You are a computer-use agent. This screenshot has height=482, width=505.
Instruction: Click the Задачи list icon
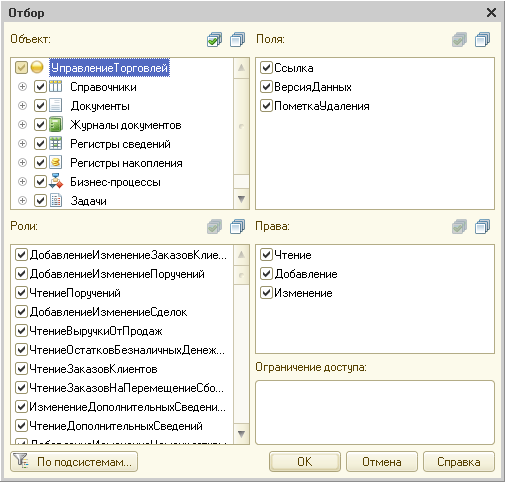(x=56, y=201)
